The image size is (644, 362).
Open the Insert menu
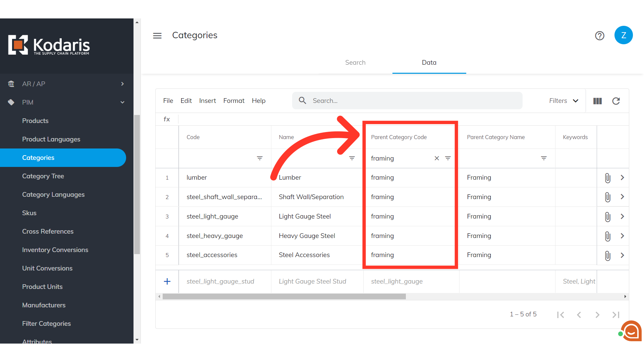pyautogui.click(x=207, y=101)
